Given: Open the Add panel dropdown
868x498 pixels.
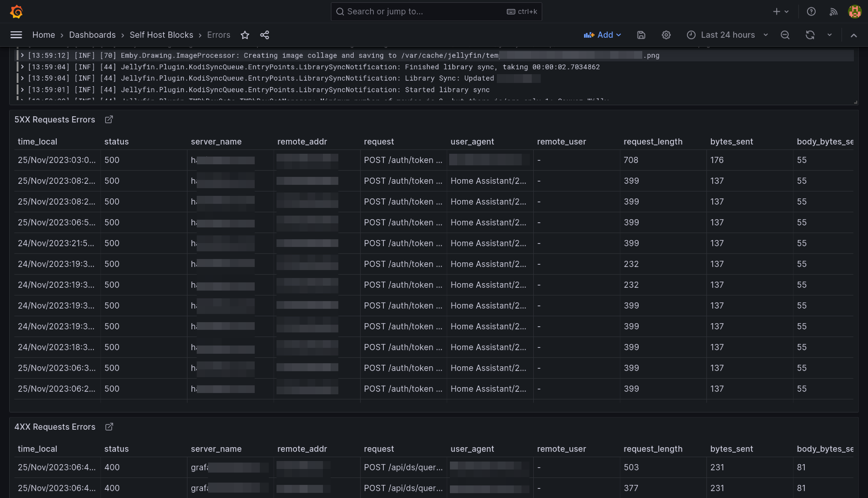Looking at the screenshot, I should [x=603, y=35].
